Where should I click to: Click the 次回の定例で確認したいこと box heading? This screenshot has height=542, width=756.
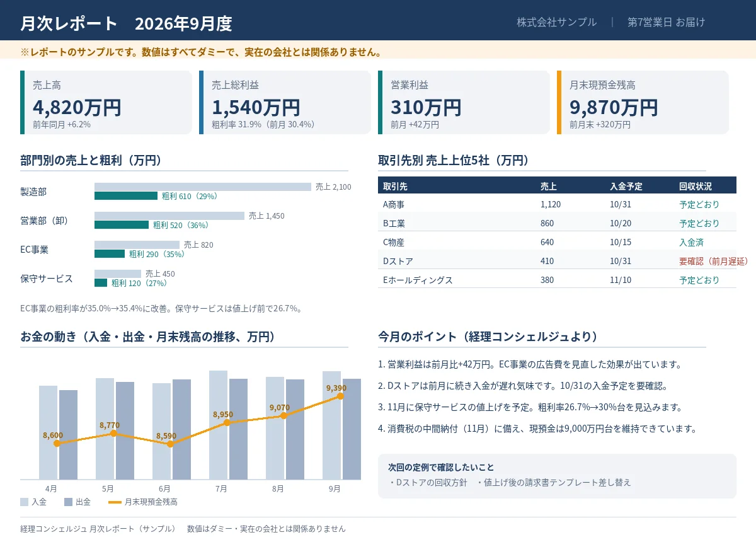(x=441, y=468)
